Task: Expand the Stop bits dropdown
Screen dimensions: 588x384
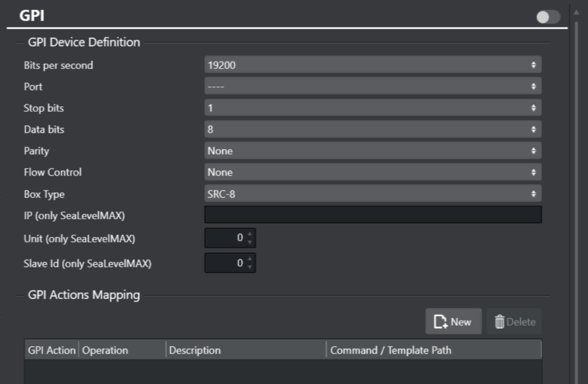Action: pos(373,108)
